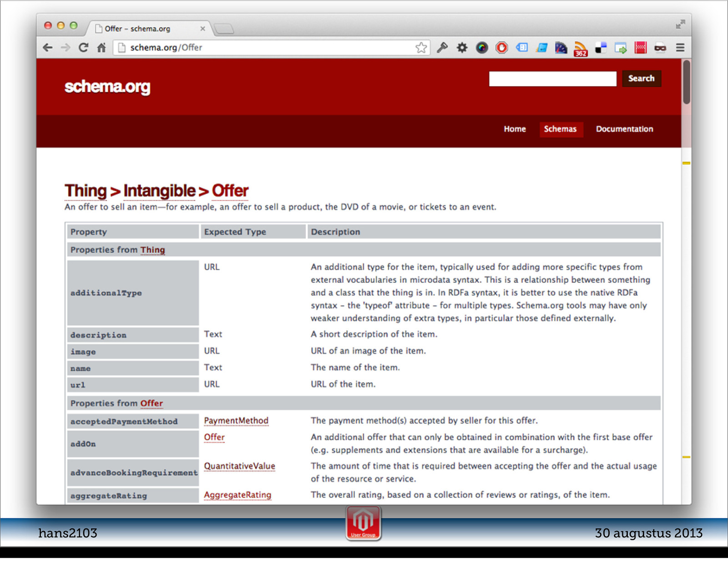Click the Description column header
Viewport: 728px width, 561px height.
coord(484,232)
